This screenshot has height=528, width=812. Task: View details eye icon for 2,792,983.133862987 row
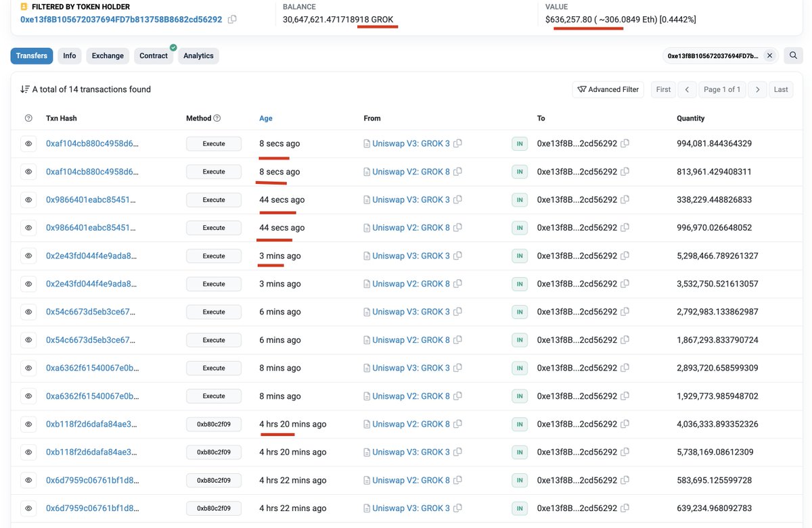pos(28,312)
